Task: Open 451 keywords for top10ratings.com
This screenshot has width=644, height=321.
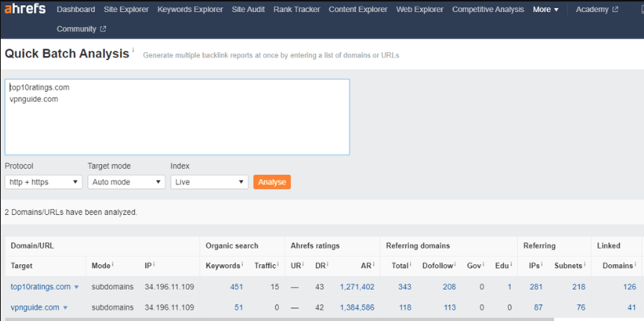Action: pyautogui.click(x=236, y=287)
